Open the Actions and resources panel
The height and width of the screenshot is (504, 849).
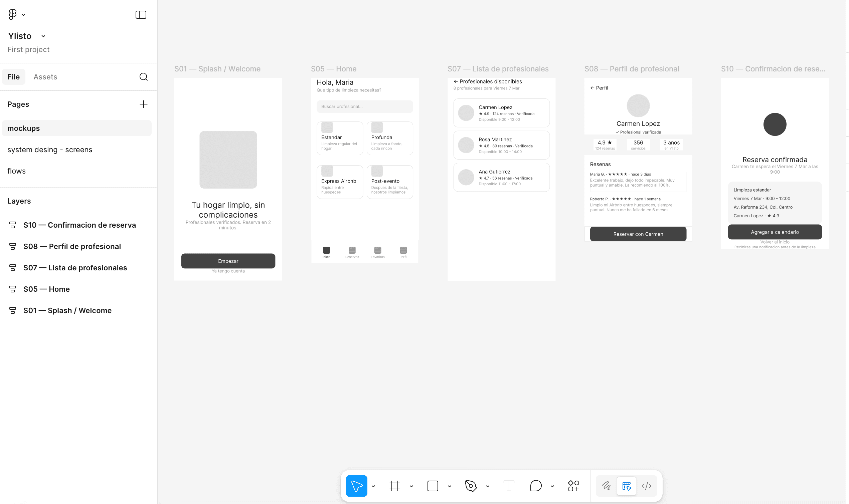[x=574, y=486]
